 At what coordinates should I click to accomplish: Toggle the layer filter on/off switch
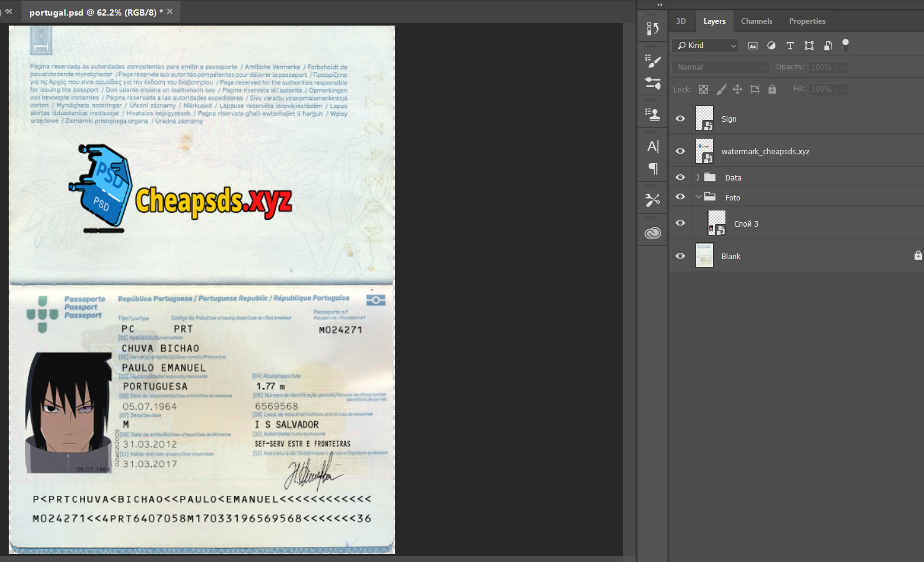(x=845, y=45)
